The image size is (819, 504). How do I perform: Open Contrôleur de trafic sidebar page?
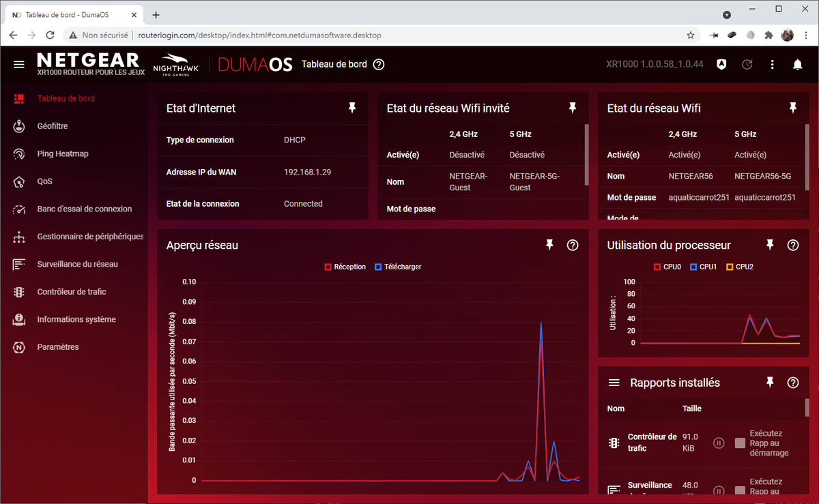point(72,292)
